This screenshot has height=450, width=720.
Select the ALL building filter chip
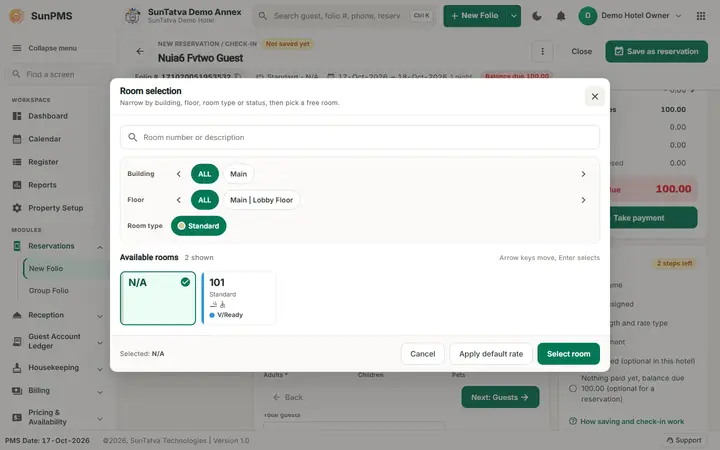click(x=204, y=174)
